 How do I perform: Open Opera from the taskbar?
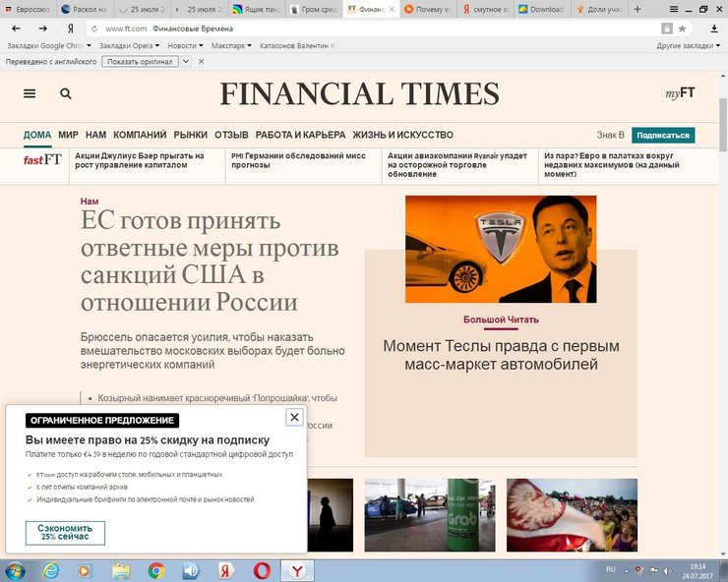coord(263,570)
